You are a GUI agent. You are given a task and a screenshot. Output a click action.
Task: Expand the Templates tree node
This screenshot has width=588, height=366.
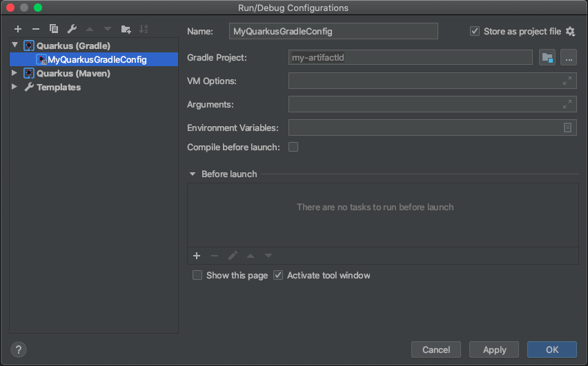(14, 87)
